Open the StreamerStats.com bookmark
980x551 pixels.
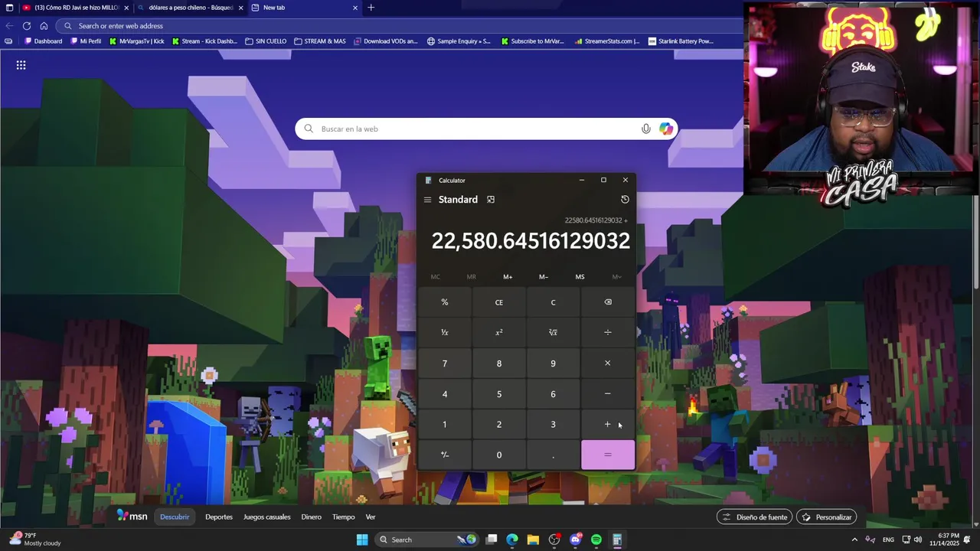[x=606, y=41]
